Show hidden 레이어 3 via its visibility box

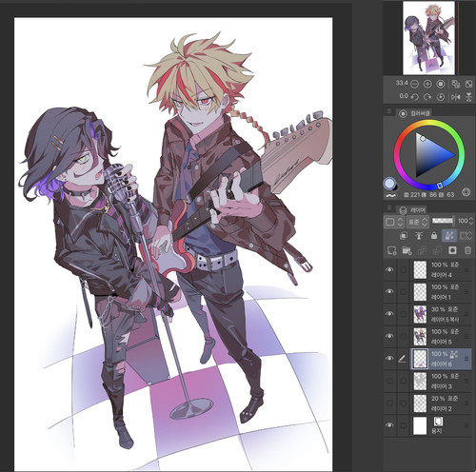pyautogui.click(x=389, y=381)
